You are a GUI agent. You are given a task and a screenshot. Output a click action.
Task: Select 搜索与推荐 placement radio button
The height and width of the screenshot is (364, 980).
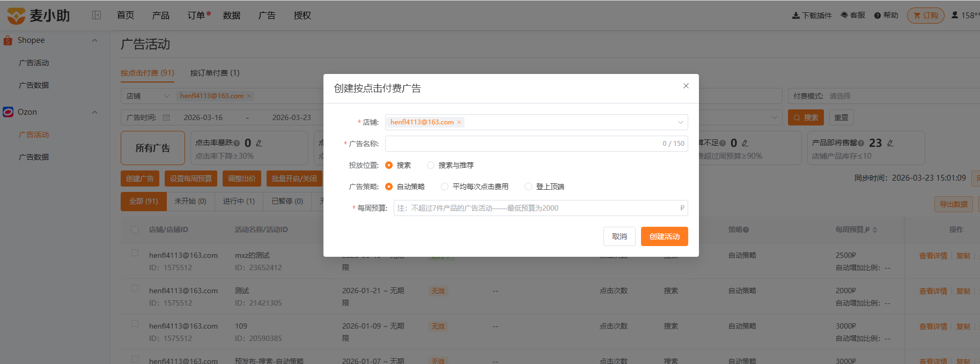tap(431, 165)
